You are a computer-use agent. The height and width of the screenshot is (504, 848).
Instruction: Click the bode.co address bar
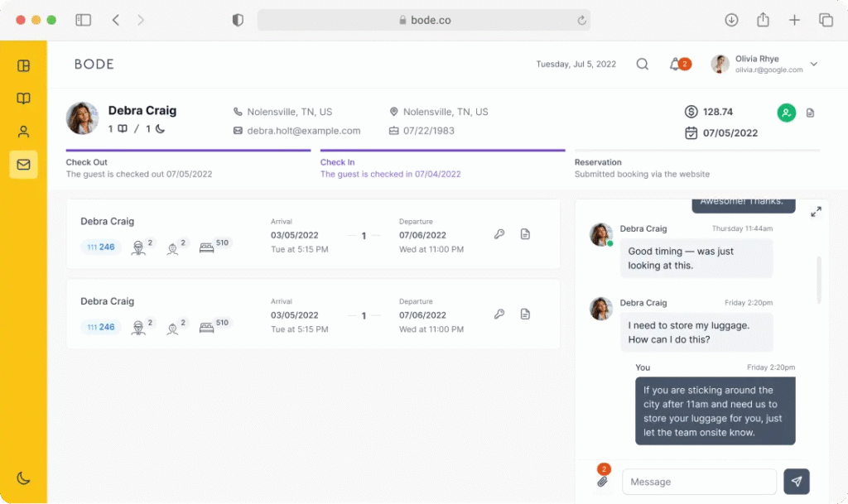[424, 20]
